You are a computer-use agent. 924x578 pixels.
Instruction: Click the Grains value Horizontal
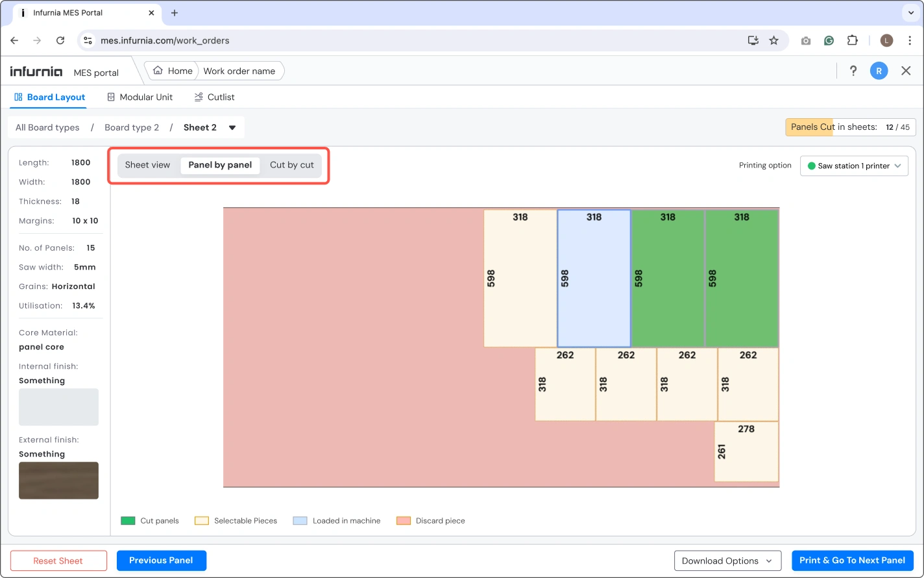point(73,286)
